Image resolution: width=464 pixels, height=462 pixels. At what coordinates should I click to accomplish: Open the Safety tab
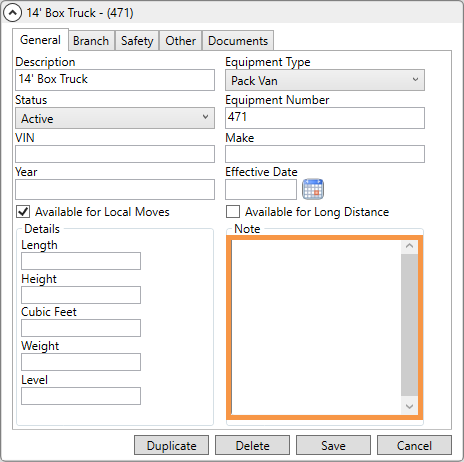[137, 41]
